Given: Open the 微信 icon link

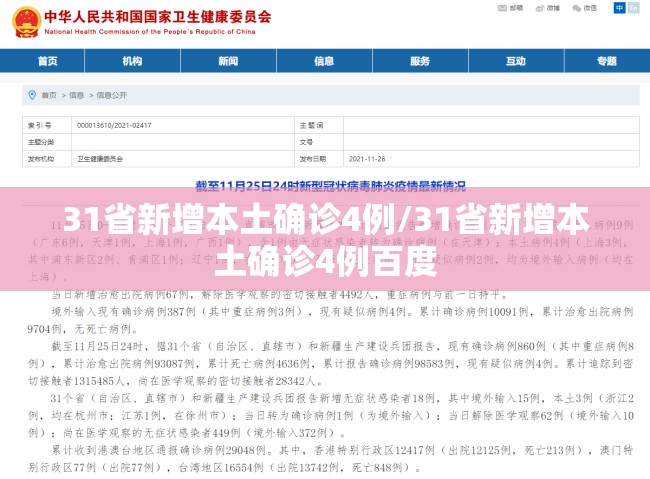Looking at the screenshot, I should click(585, 8).
